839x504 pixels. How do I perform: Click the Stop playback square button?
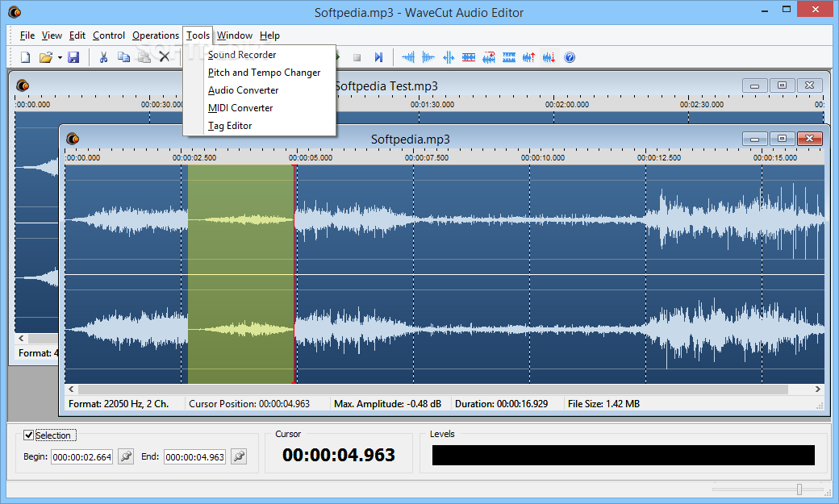click(x=357, y=57)
